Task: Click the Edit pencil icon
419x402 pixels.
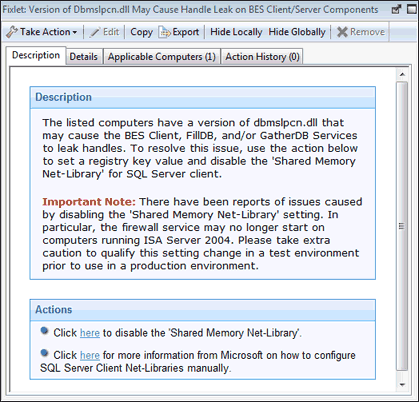Action: coord(95,32)
